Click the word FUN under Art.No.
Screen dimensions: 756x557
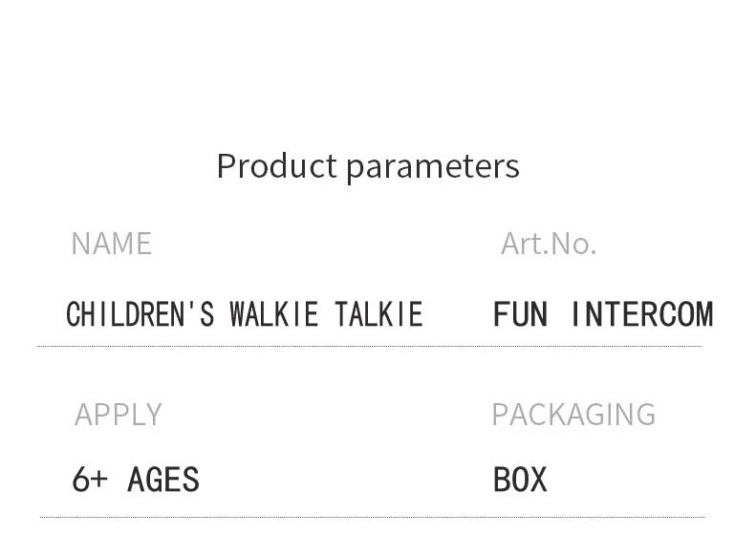[x=520, y=314]
